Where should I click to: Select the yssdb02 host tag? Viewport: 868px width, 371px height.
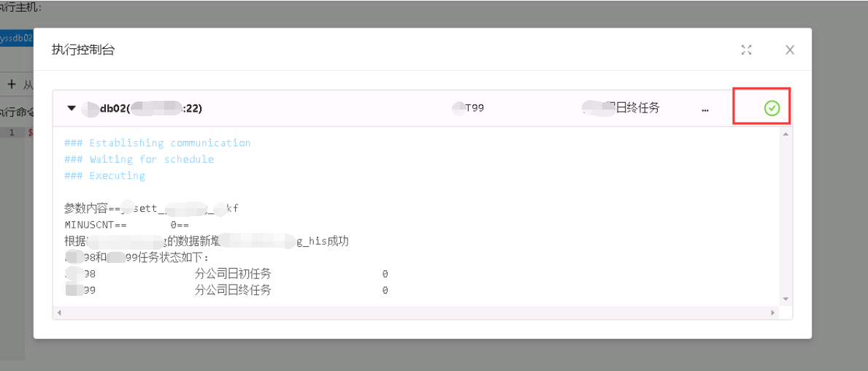tap(17, 38)
